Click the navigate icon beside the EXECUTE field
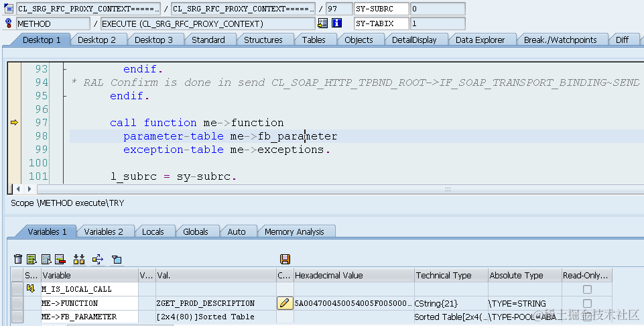The width and height of the screenshot is (644, 326). [x=323, y=23]
